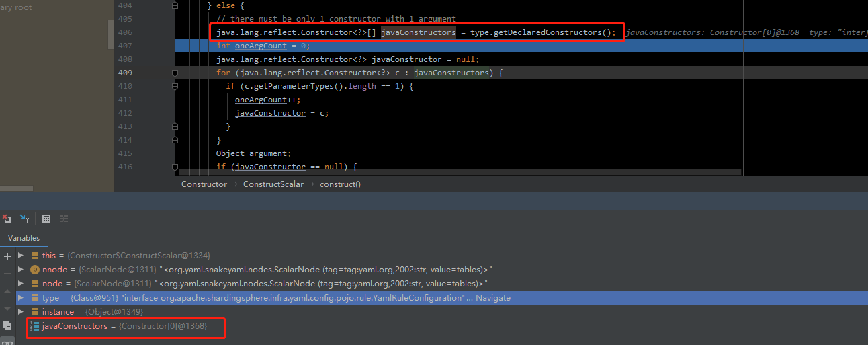Screen dimensions: 868x345
Task: Click the Trace Current Stream Chain icon
Action: coord(64,219)
